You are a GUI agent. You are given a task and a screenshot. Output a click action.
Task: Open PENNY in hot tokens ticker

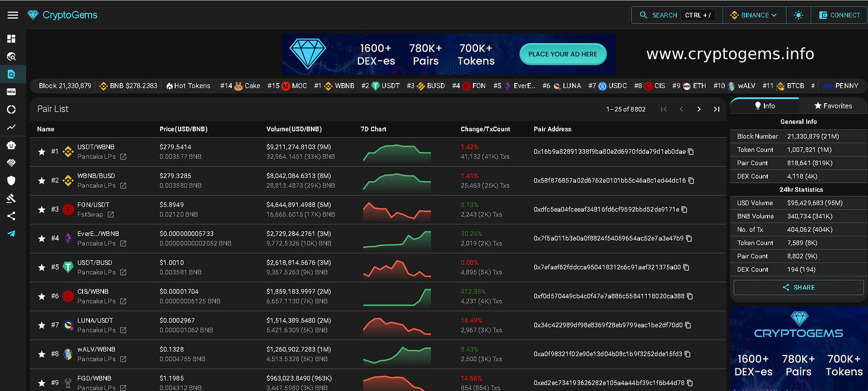tap(840, 86)
